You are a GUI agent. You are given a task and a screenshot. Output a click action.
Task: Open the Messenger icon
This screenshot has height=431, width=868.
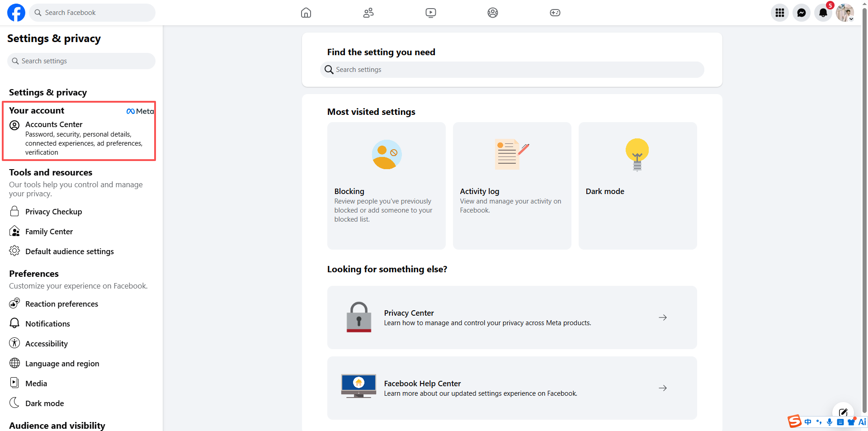[x=802, y=13]
